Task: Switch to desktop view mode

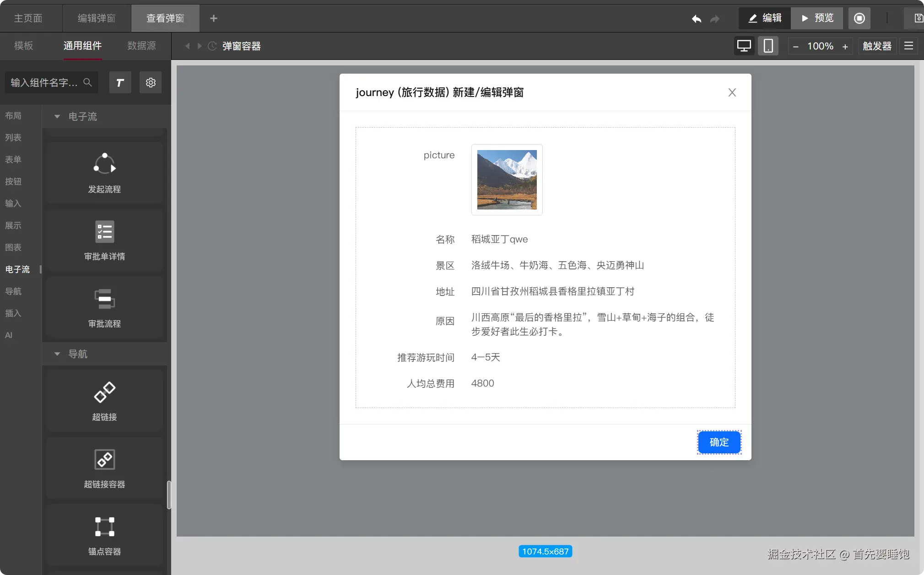Action: [744, 46]
